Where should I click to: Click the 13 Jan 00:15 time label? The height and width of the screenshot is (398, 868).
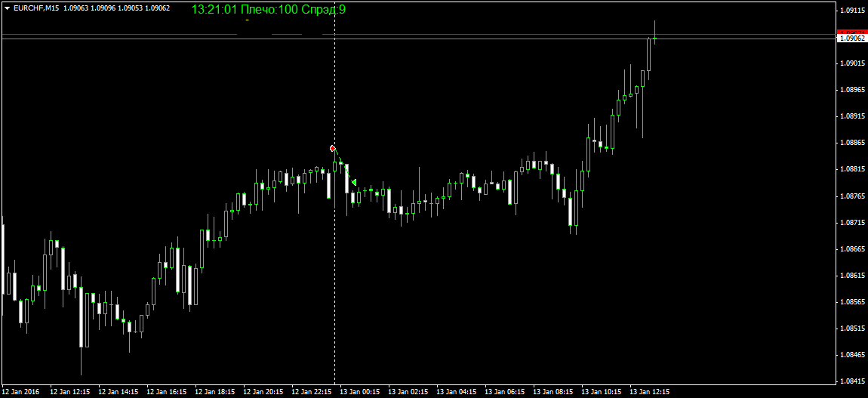tap(360, 392)
